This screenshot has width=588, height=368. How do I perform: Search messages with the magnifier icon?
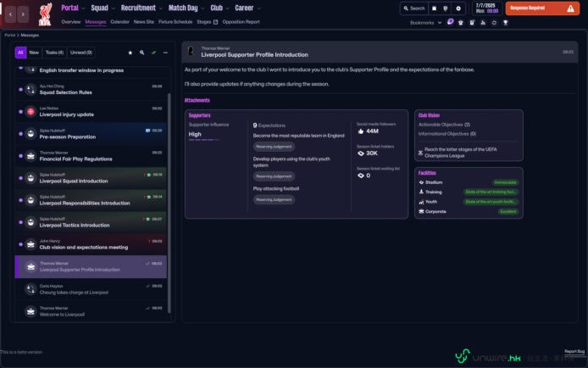pos(141,53)
